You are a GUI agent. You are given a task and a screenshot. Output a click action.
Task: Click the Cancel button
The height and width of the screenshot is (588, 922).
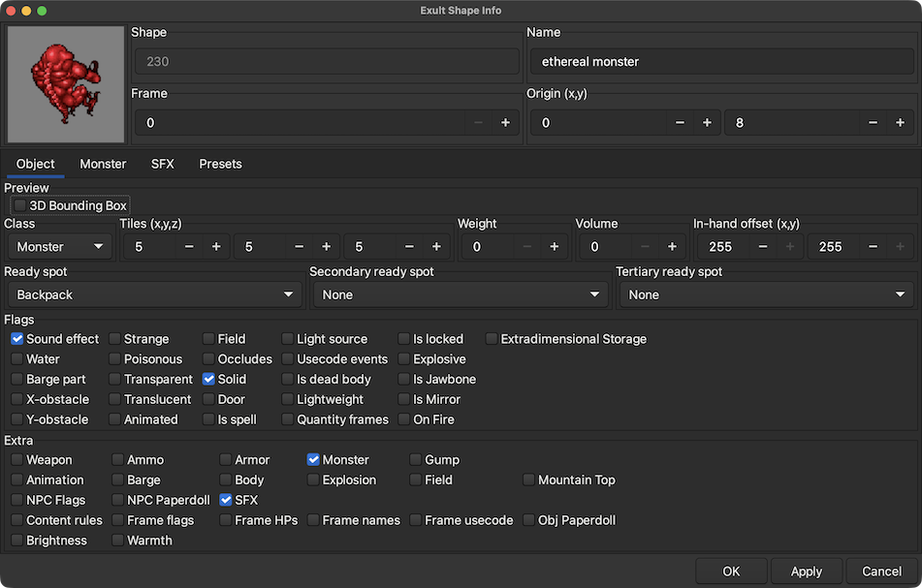(x=880, y=572)
